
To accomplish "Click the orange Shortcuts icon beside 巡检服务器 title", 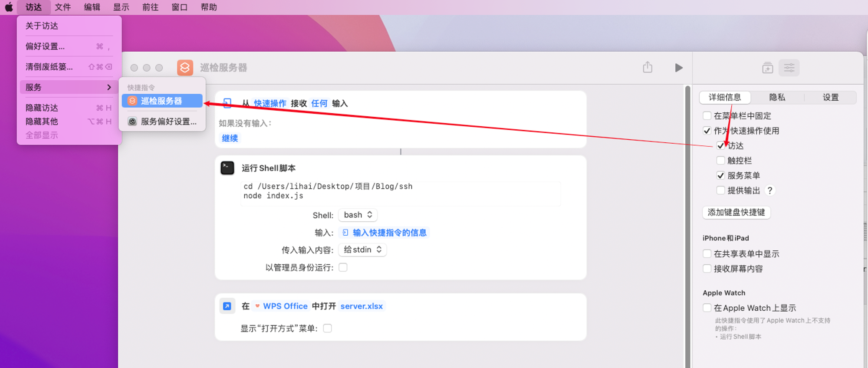I will [185, 68].
